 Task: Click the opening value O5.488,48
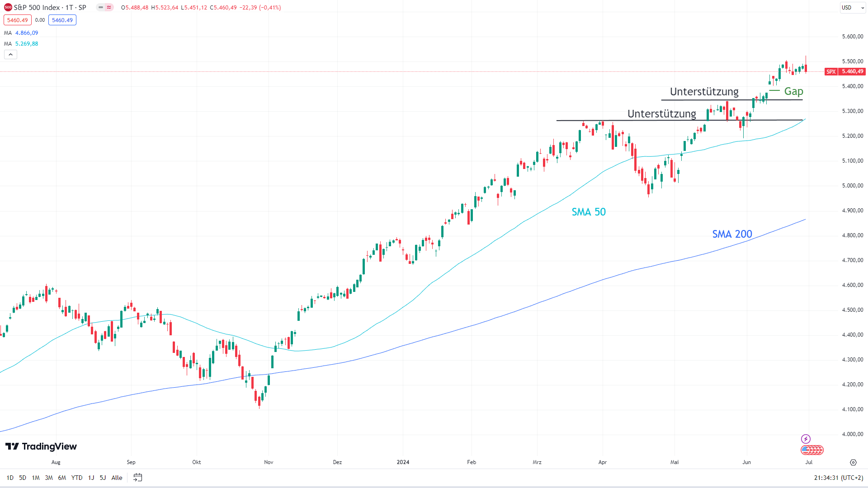135,8
